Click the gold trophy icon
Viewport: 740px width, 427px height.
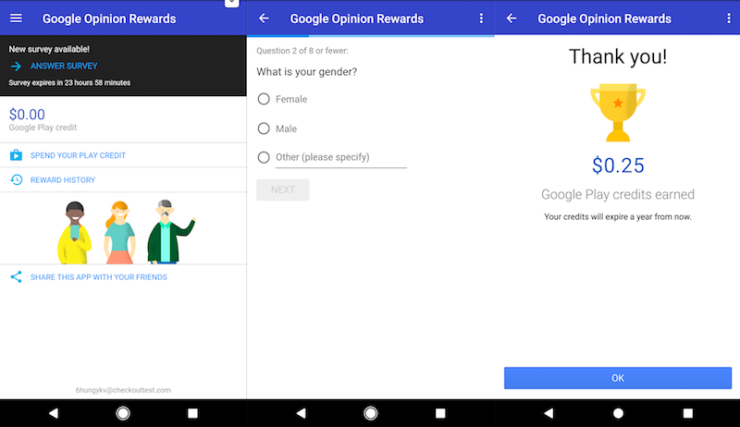[618, 112]
